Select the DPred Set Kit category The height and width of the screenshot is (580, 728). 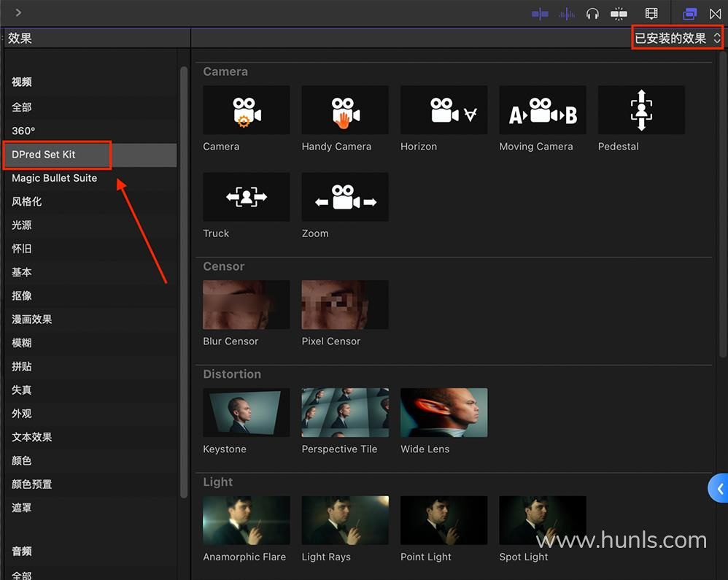point(44,155)
